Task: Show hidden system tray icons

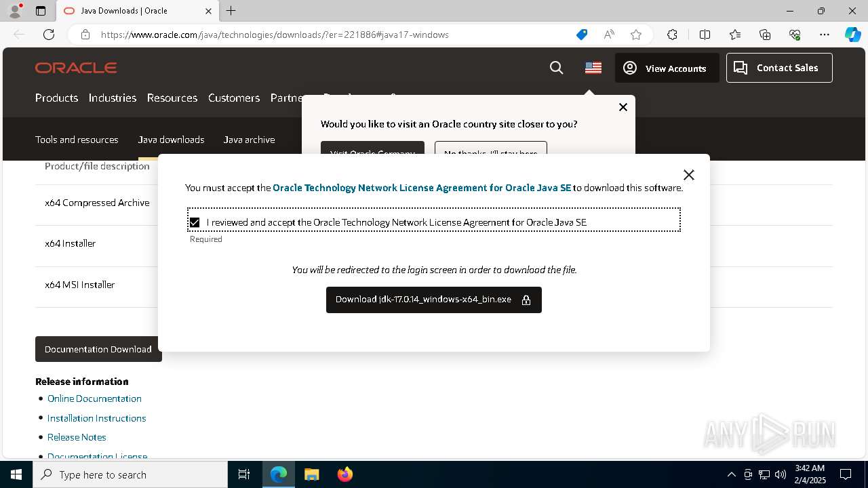Action: click(x=731, y=474)
